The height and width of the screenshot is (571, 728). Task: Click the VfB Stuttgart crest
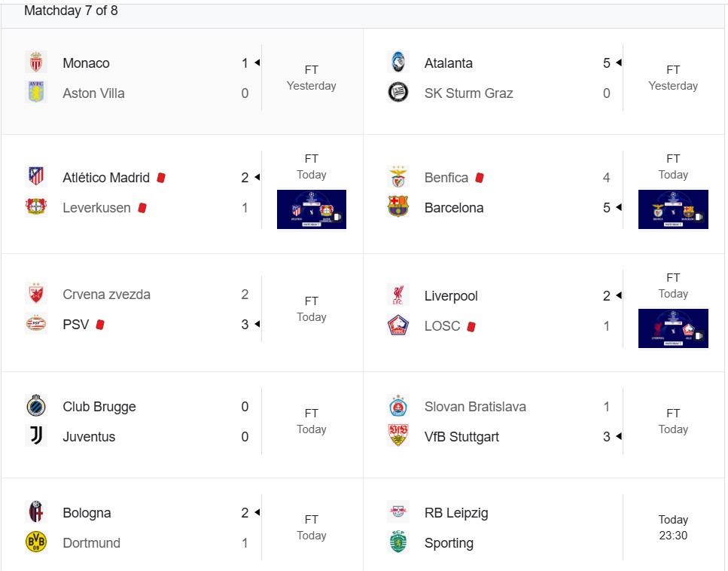tap(398, 436)
